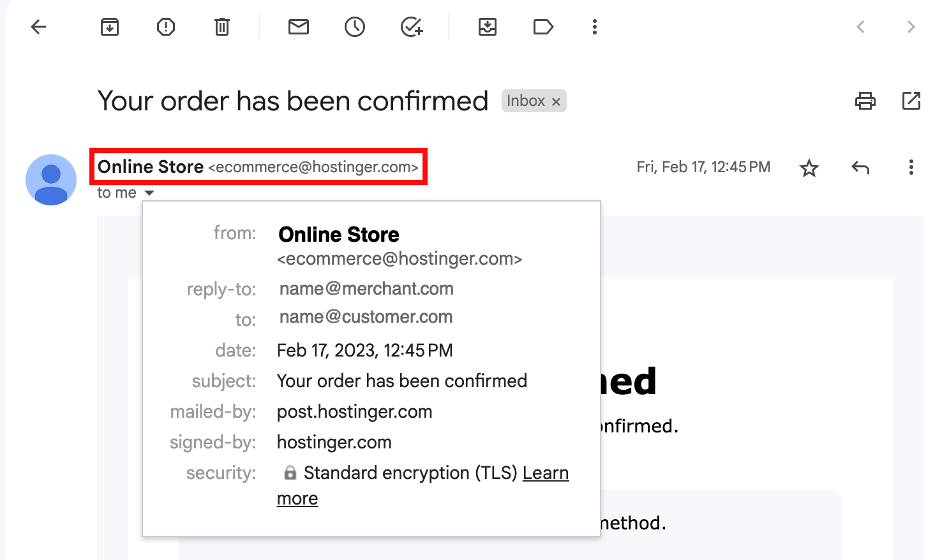Snooze this email with clock icon
The height and width of the screenshot is (560, 942).
pyautogui.click(x=355, y=27)
